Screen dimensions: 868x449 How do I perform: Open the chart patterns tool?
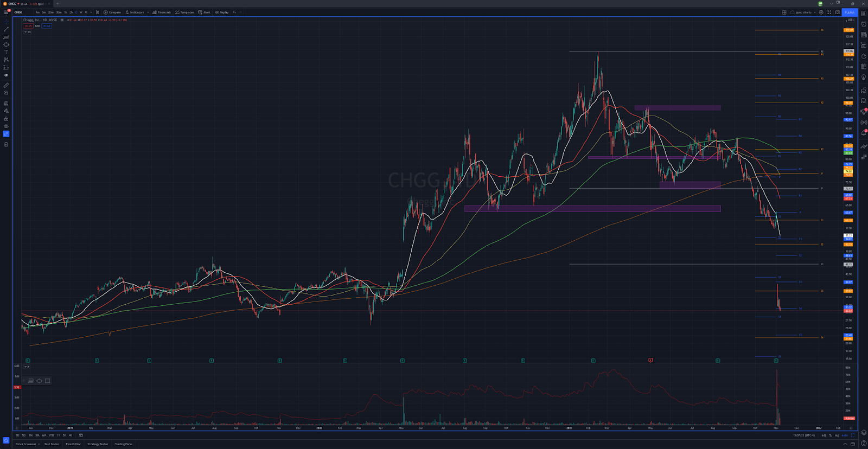pyautogui.click(x=6, y=60)
